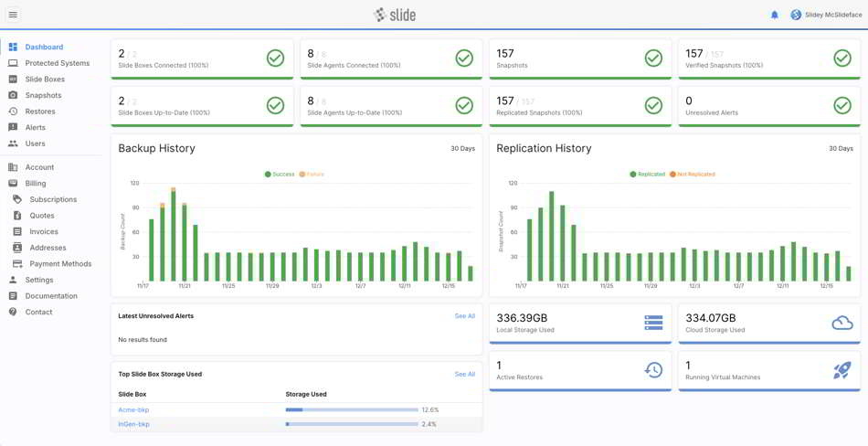
Task: Click the Slide Boxes sidebar icon
Action: [x=14, y=80]
